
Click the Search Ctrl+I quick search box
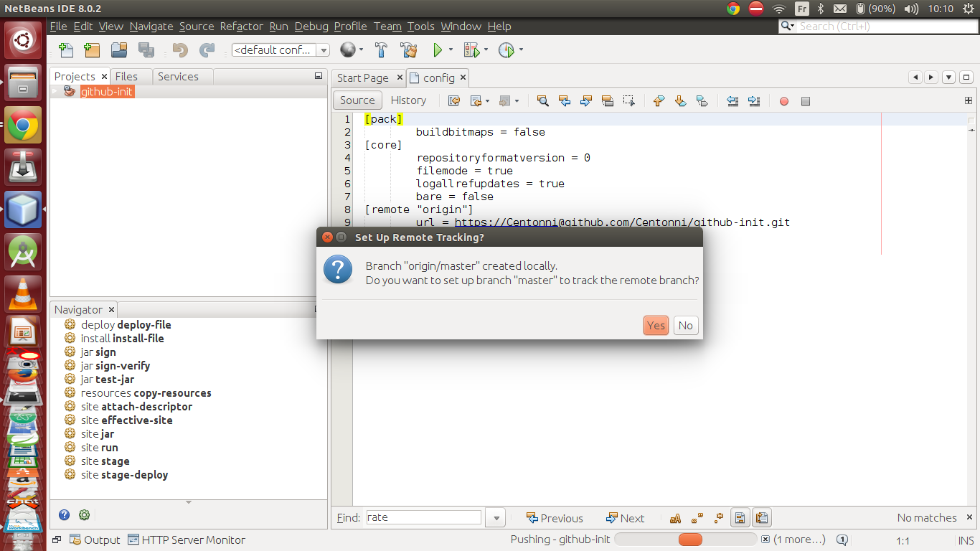coord(878,27)
